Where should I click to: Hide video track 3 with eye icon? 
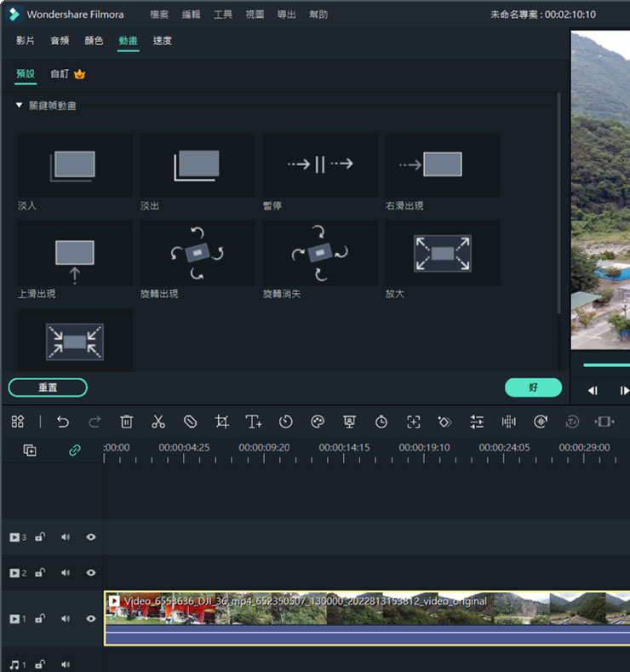(x=91, y=537)
